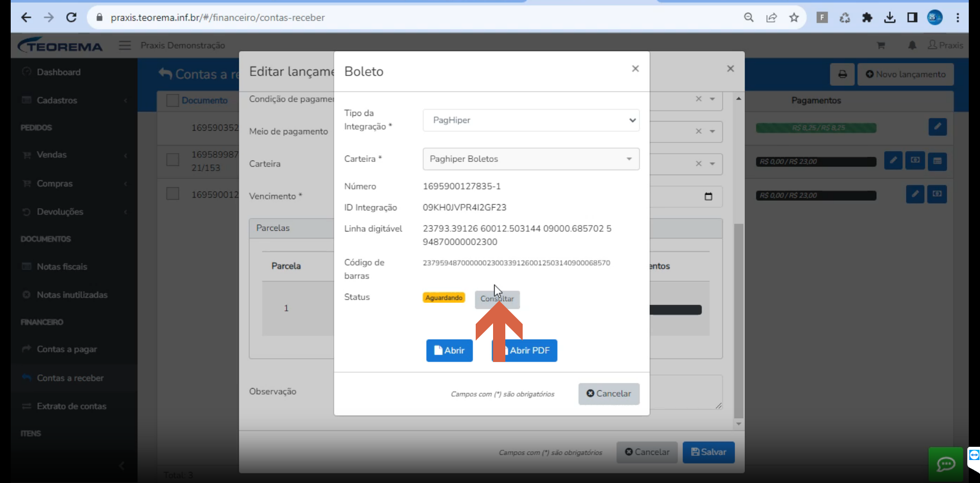Click the Observação text area
This screenshot has width=980, height=483.
[686, 392]
